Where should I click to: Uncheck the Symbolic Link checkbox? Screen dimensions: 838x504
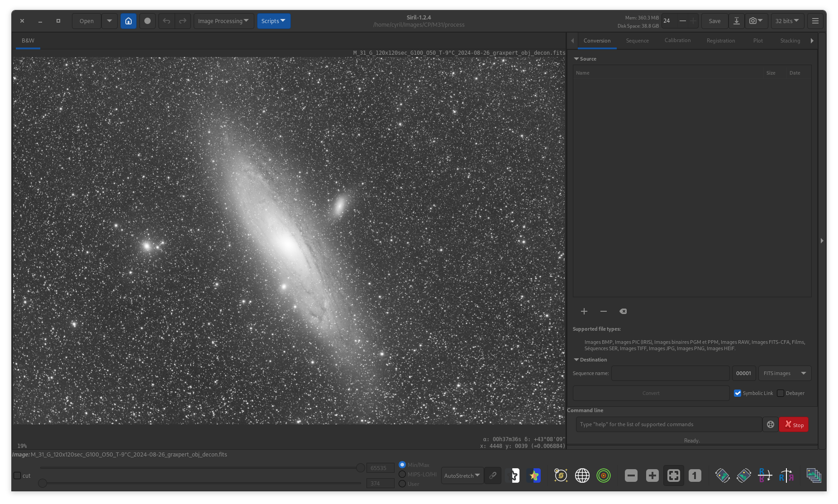click(738, 393)
